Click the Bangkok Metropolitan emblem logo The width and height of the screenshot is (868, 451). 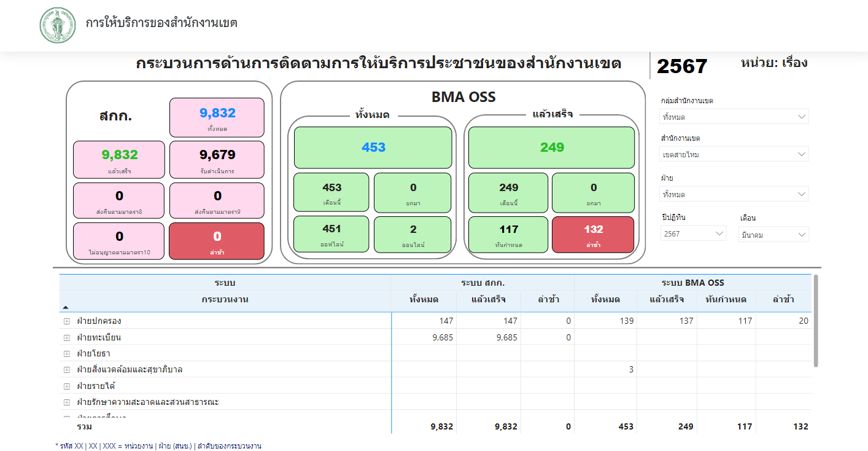click(x=58, y=26)
